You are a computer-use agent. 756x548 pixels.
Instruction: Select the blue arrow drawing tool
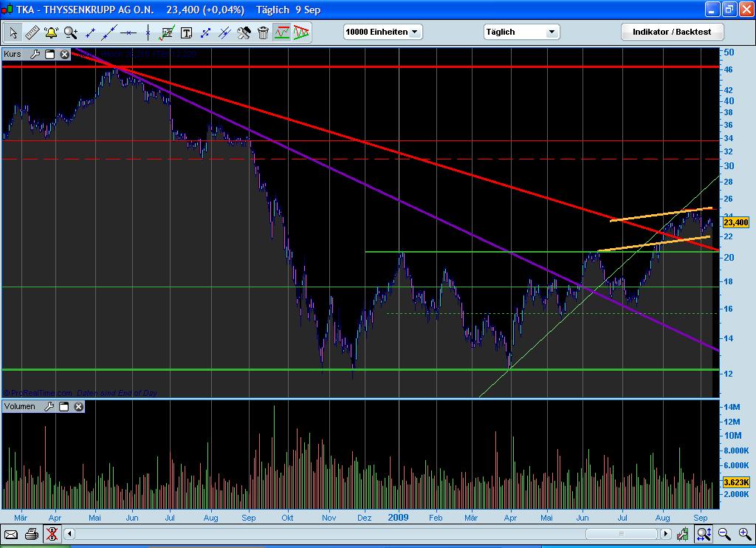205,32
